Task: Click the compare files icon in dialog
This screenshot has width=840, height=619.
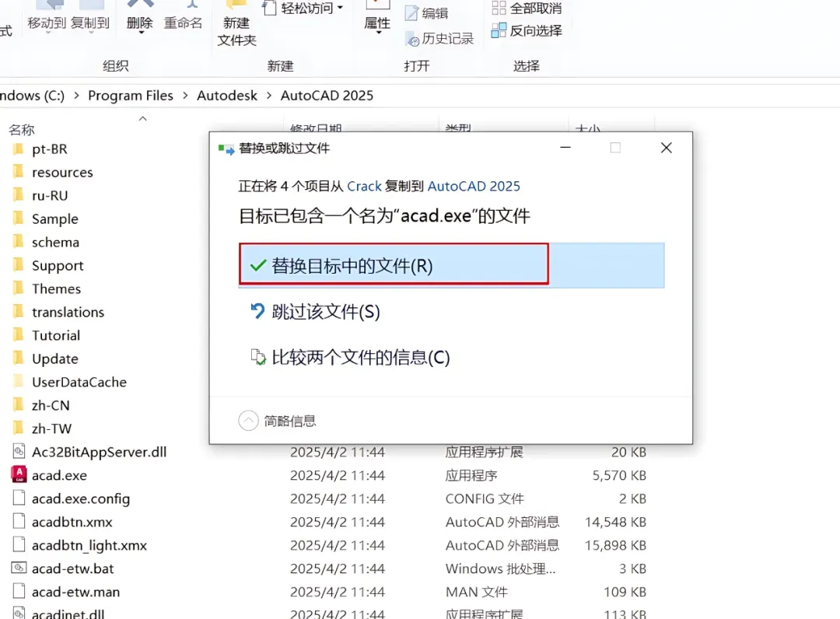Action: 258,357
